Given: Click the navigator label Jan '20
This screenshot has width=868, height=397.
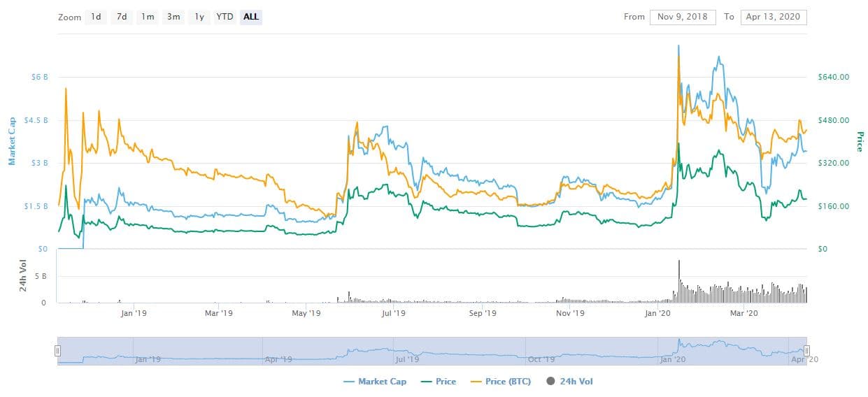Looking at the screenshot, I should [x=674, y=359].
